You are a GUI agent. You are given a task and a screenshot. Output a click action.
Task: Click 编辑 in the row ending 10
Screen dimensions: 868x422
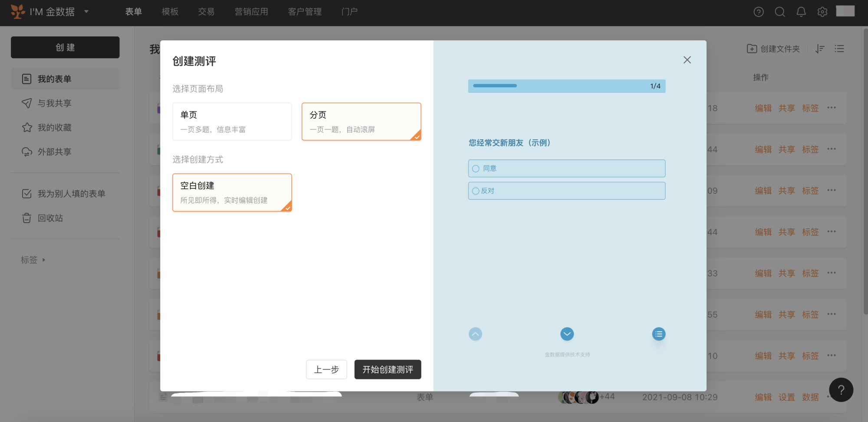pyautogui.click(x=763, y=356)
